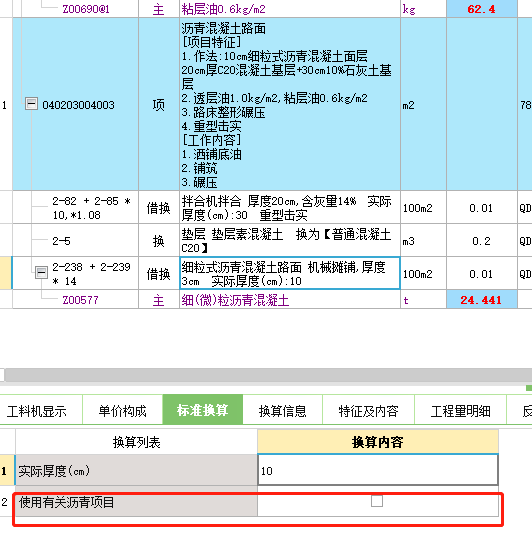This screenshot has width=532, height=548.
Task: Click the 细(微)粒沥青混凝土 material name
Action: tap(235, 300)
